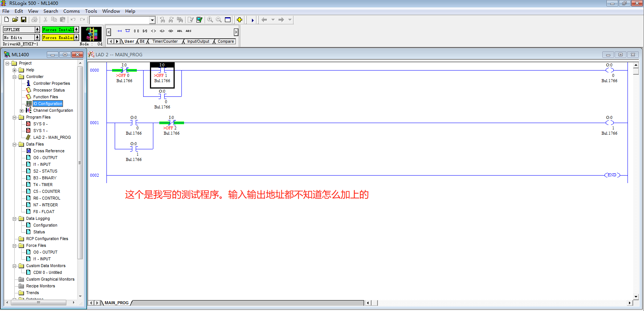Click the yellow plus icon in toolbar
This screenshot has height=311, width=644.
[x=240, y=20]
